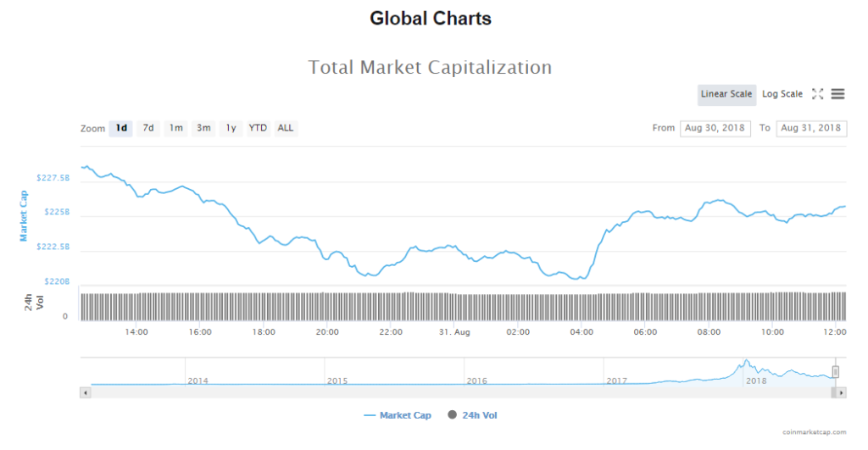Toggle the Market Cap legend series
The image size is (868, 450).
click(398, 415)
